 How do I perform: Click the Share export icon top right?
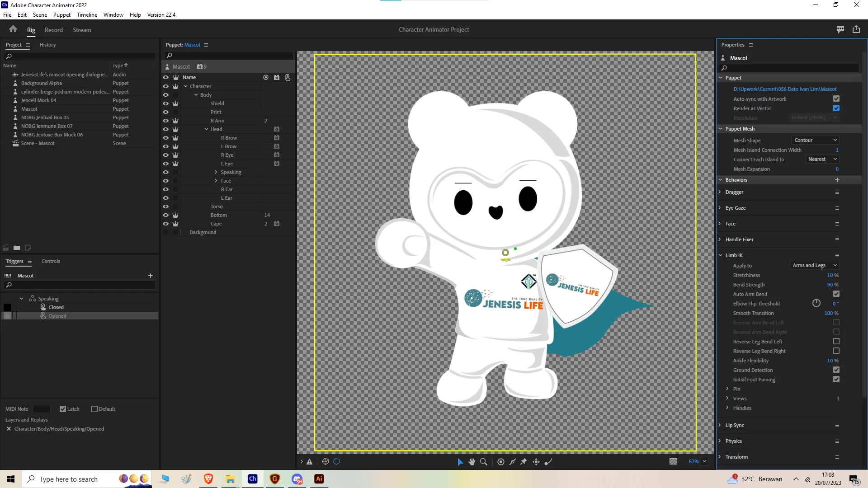click(856, 29)
